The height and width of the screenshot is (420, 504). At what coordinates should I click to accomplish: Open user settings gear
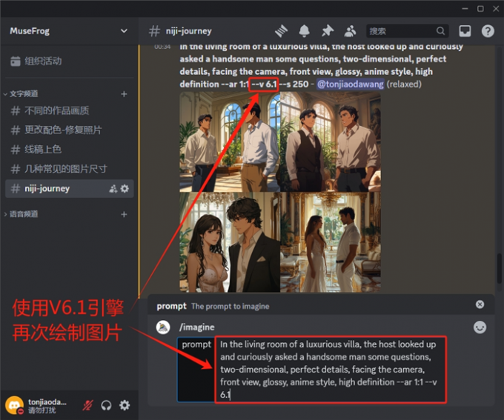point(125,405)
